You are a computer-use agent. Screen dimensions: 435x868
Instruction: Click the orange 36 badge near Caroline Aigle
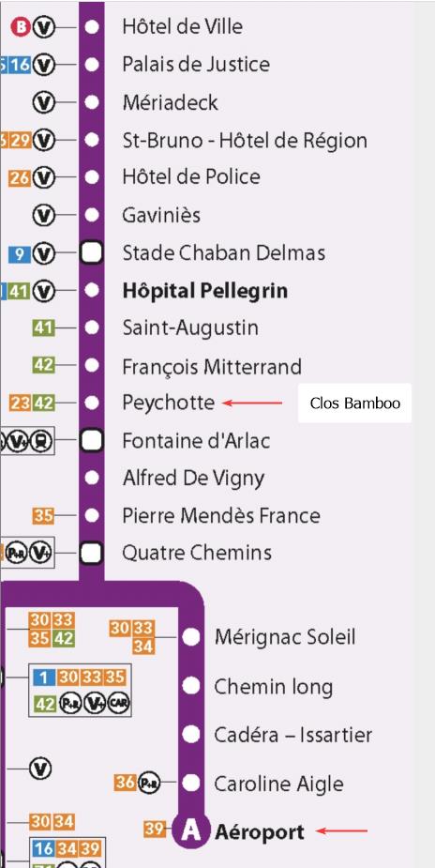[x=126, y=783]
